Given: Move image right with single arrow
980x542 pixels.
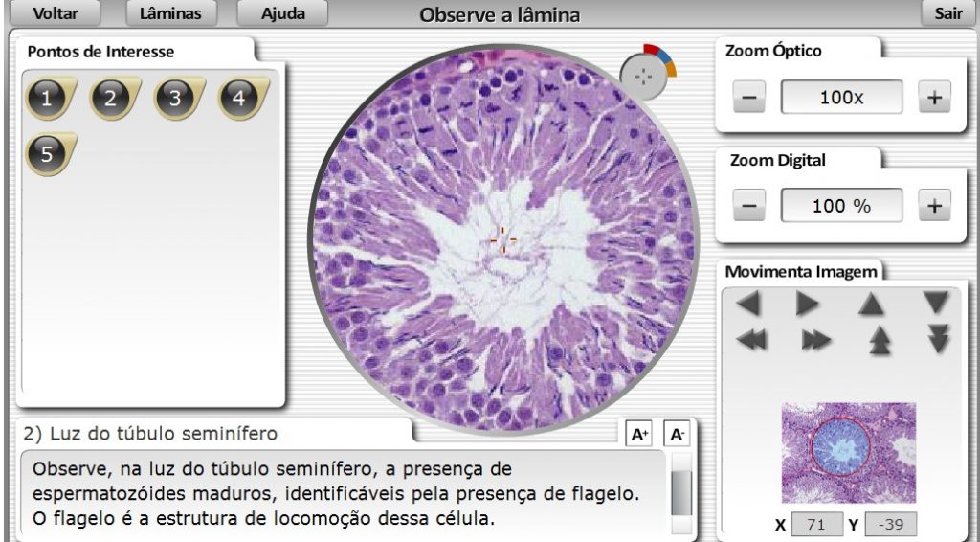Looking at the screenshot, I should (809, 305).
